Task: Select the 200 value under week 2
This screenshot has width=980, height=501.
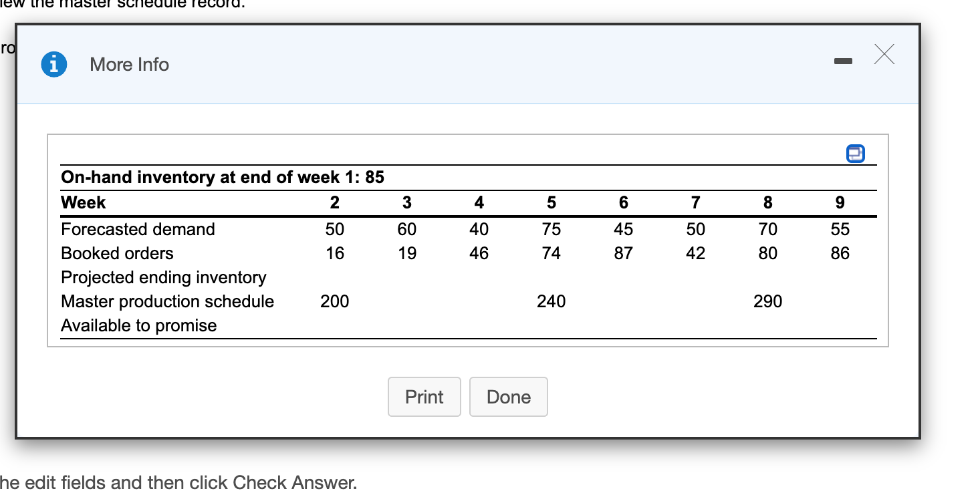Action: click(334, 301)
